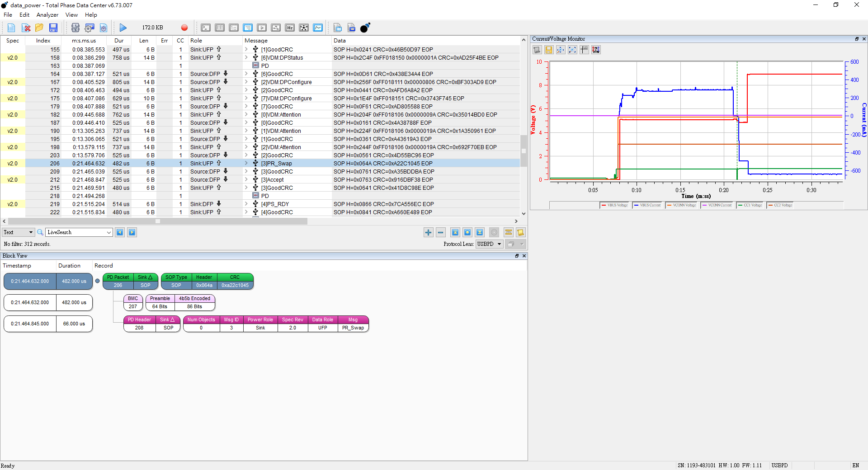
Task: Open the File menu
Action: (x=8, y=15)
